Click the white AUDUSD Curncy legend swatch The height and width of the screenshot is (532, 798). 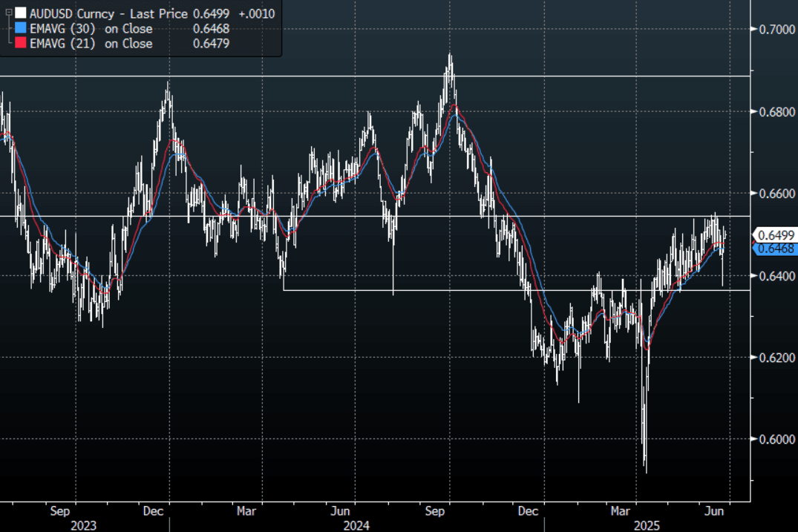pyautogui.click(x=20, y=13)
